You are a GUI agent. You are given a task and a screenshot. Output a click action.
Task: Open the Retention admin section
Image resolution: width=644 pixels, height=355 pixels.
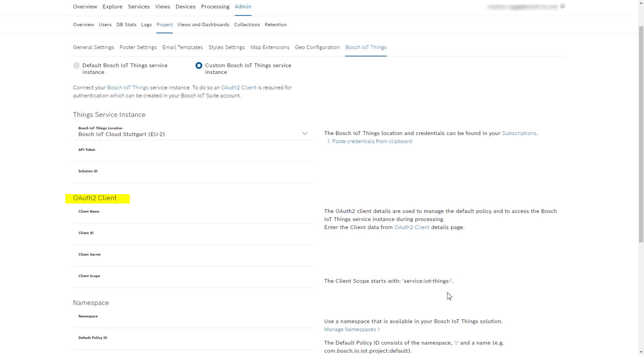(x=276, y=25)
